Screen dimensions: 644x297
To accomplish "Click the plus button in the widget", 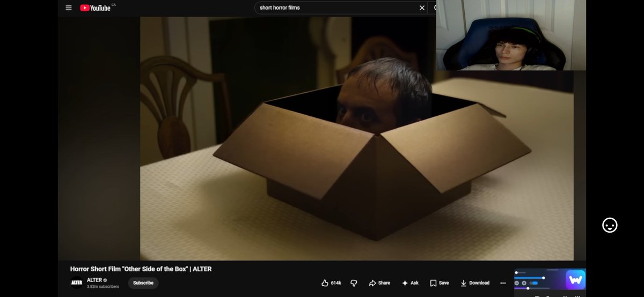I will click(524, 283).
